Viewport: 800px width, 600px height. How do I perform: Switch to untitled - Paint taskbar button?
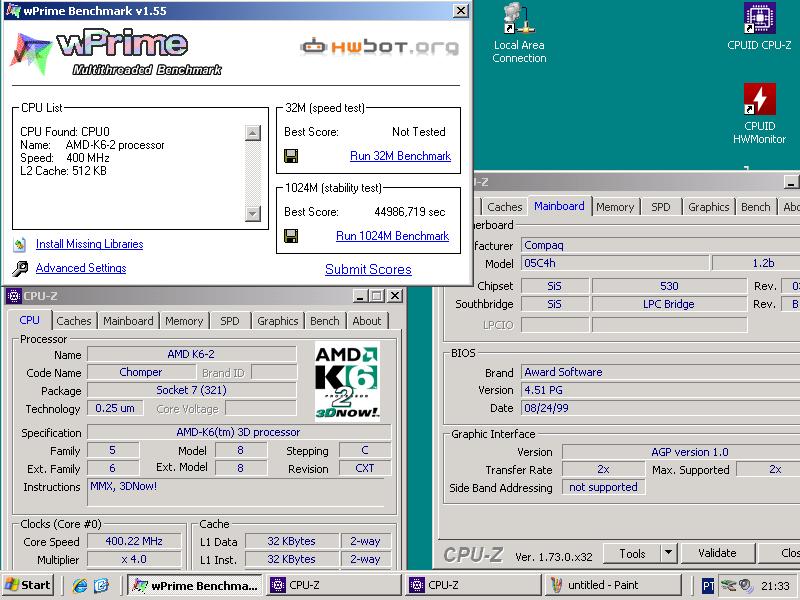point(613,585)
